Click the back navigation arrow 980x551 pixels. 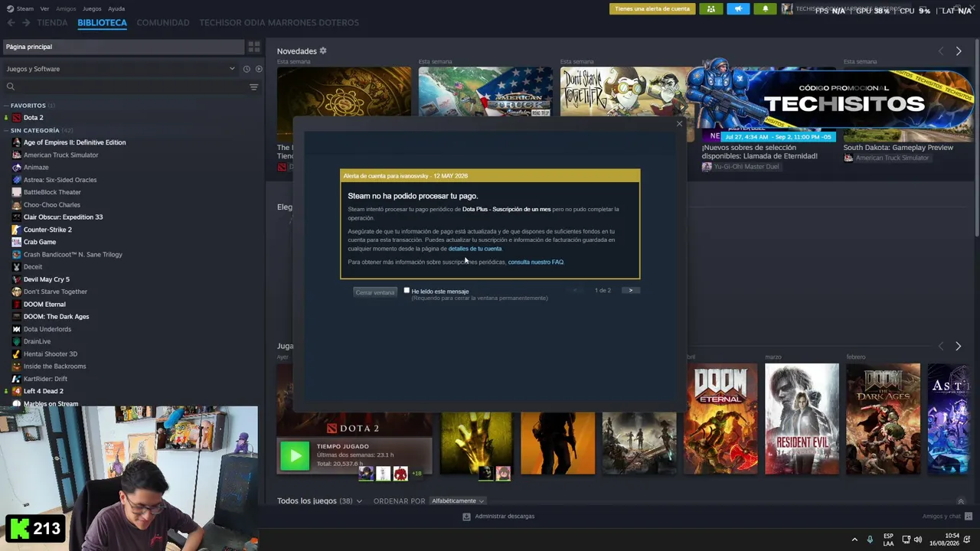coord(11,23)
